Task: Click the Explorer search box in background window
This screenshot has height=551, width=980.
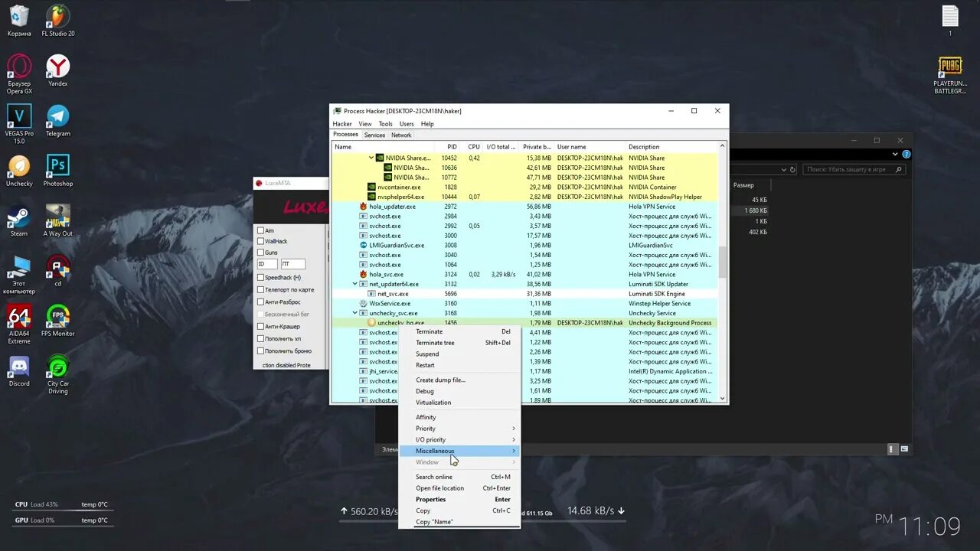Action: [854, 169]
